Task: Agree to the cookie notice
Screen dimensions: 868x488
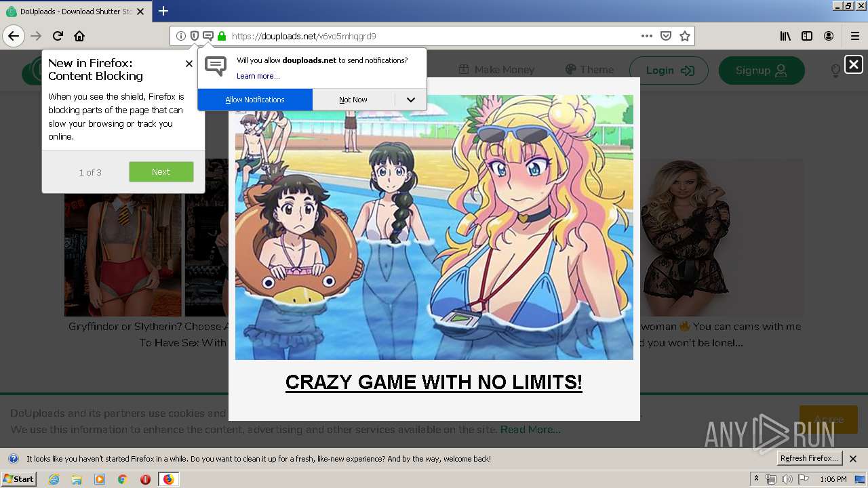Action: (x=829, y=420)
